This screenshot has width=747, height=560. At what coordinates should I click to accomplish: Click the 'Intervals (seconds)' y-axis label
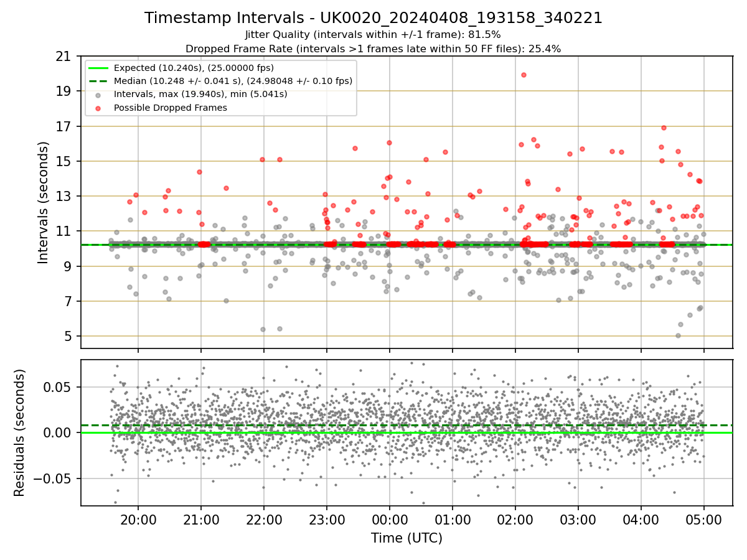[x=44, y=202]
